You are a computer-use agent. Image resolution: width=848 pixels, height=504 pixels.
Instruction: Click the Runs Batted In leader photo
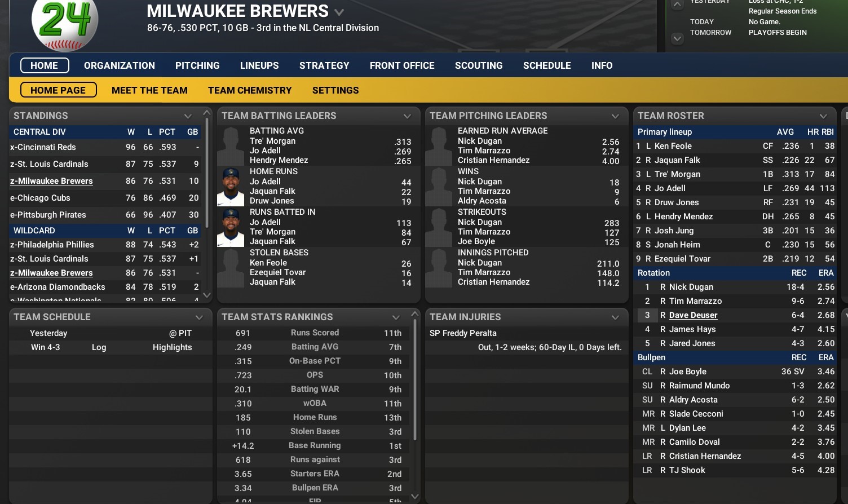point(231,228)
